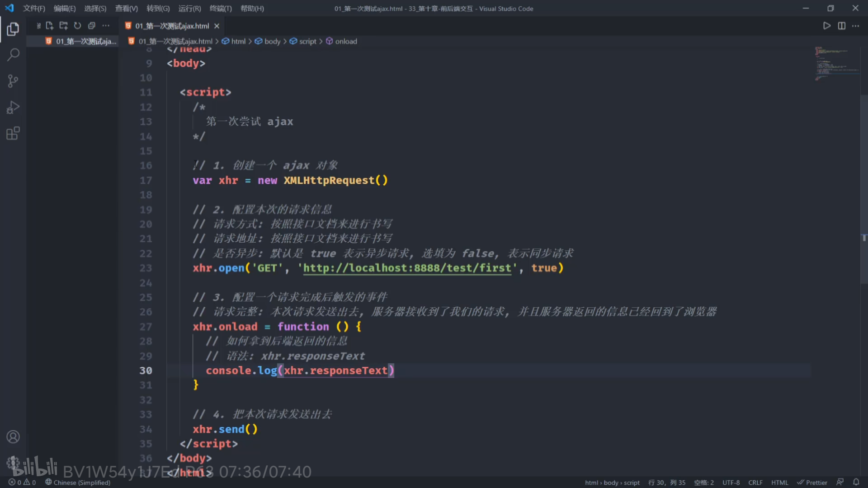Click the New File icon in Explorer
The image size is (868, 488).
pos(50,26)
